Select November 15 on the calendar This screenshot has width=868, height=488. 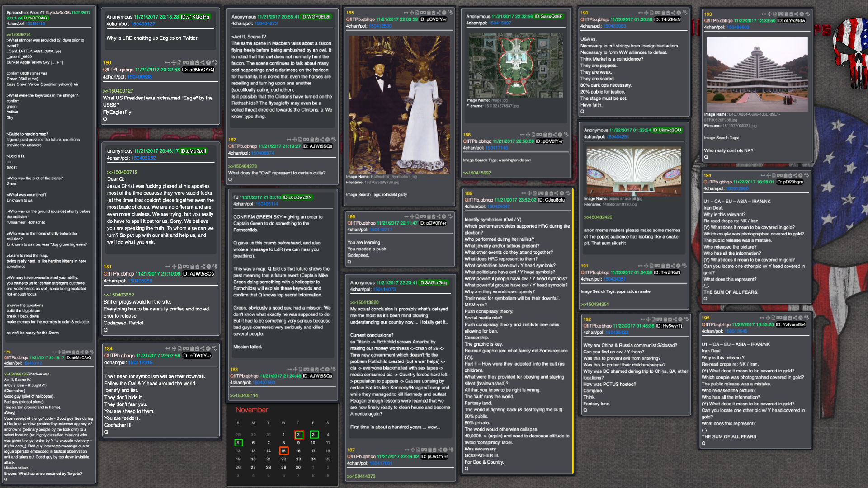pyautogui.click(x=283, y=450)
